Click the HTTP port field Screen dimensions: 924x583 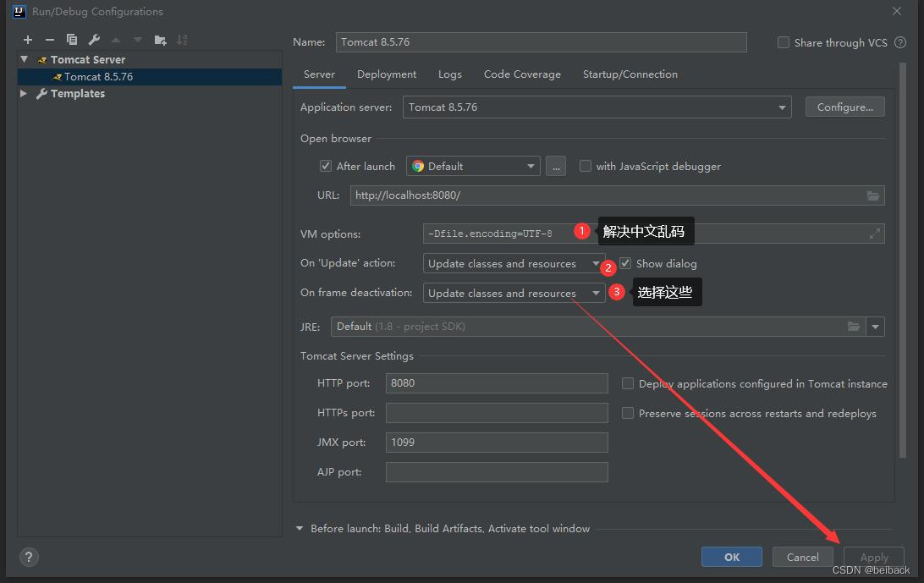pyautogui.click(x=497, y=383)
